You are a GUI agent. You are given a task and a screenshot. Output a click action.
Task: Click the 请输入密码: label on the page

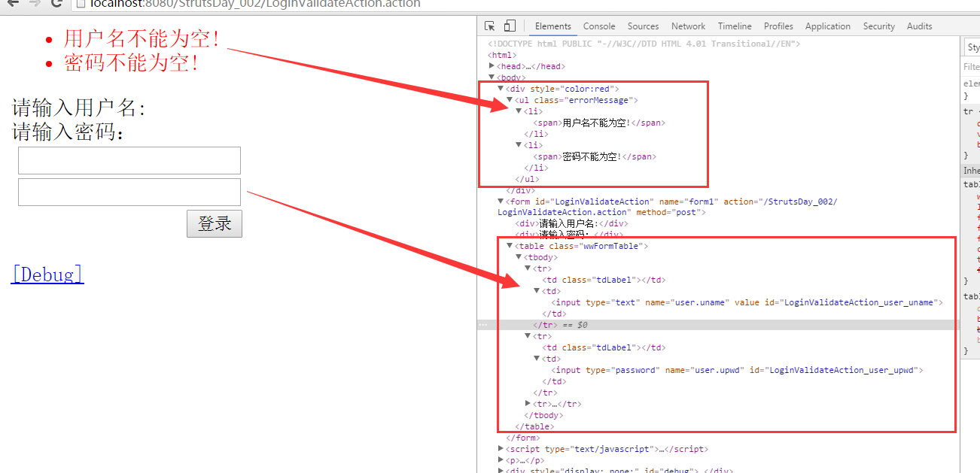coord(68,132)
